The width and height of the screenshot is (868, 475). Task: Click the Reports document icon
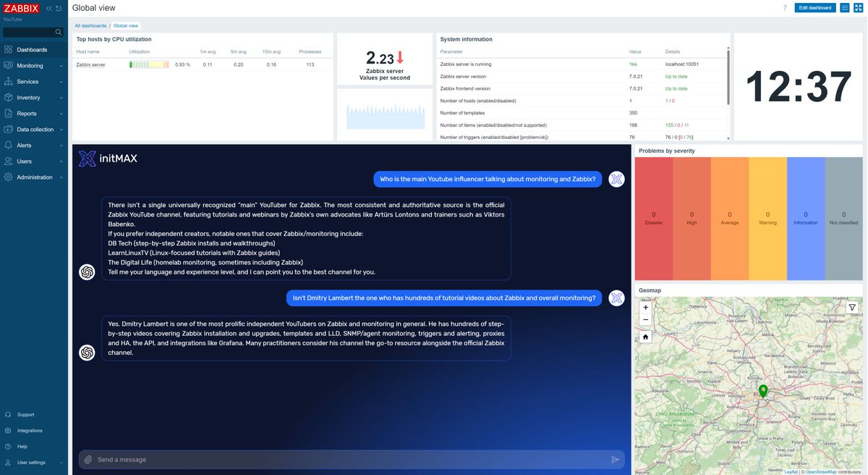coord(8,114)
